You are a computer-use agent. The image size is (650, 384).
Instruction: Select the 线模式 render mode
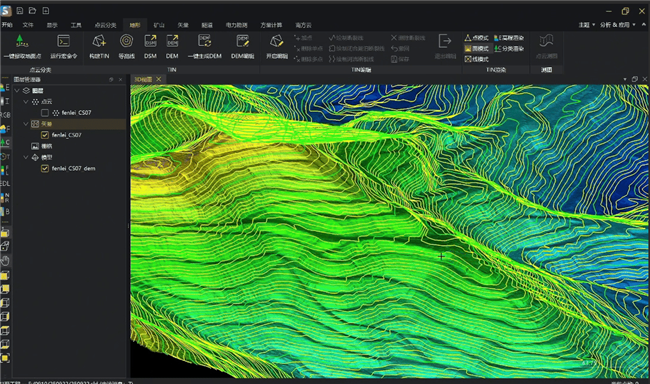(x=476, y=59)
